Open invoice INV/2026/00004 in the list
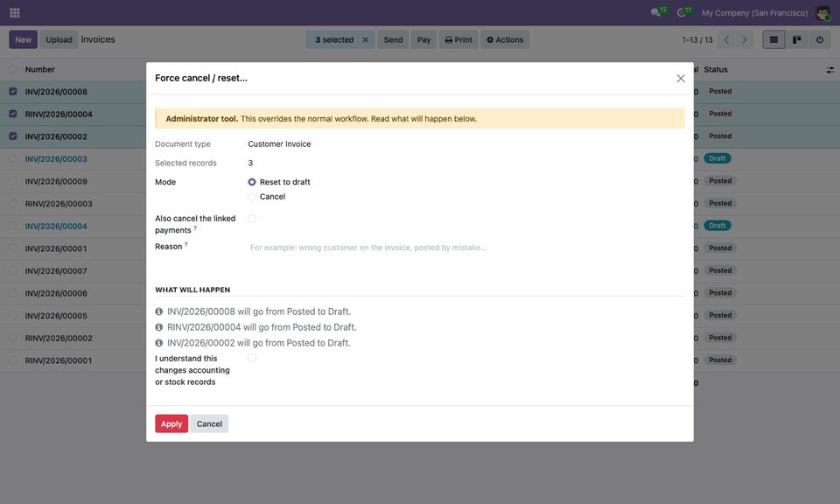 (56, 226)
